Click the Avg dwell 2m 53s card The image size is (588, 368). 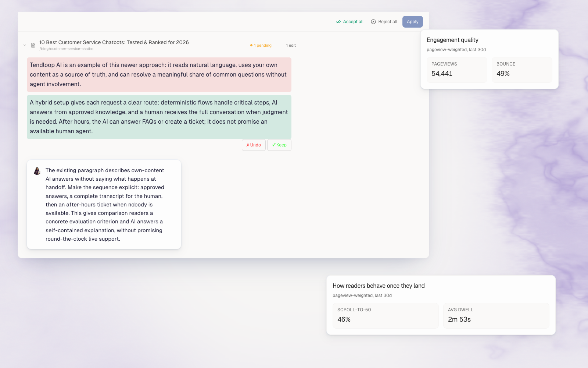496,316
